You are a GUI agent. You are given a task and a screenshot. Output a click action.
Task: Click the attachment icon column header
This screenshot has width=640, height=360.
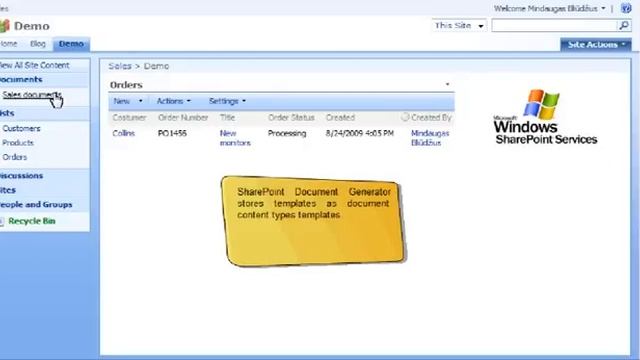coord(404,117)
